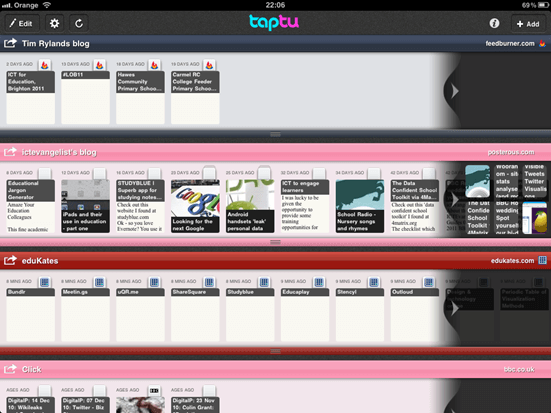Open 'DigitalP: 23 Nov 10: Colin Grant' card
The height and width of the screenshot is (413, 551).
(195, 405)
